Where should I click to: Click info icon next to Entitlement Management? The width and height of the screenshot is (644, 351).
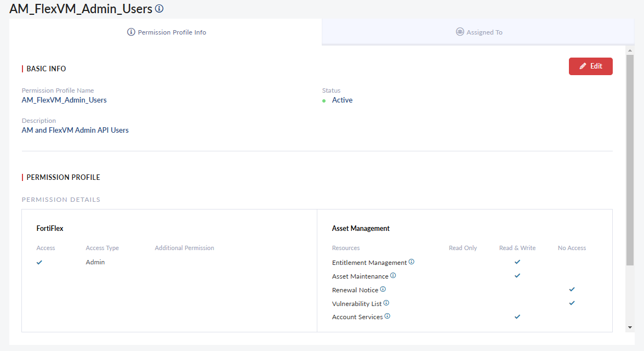(x=412, y=262)
